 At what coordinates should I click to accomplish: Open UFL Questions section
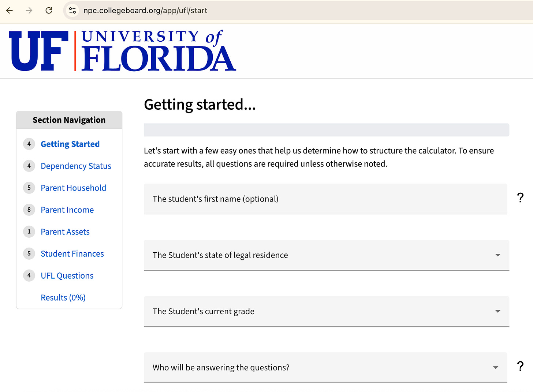click(x=67, y=276)
